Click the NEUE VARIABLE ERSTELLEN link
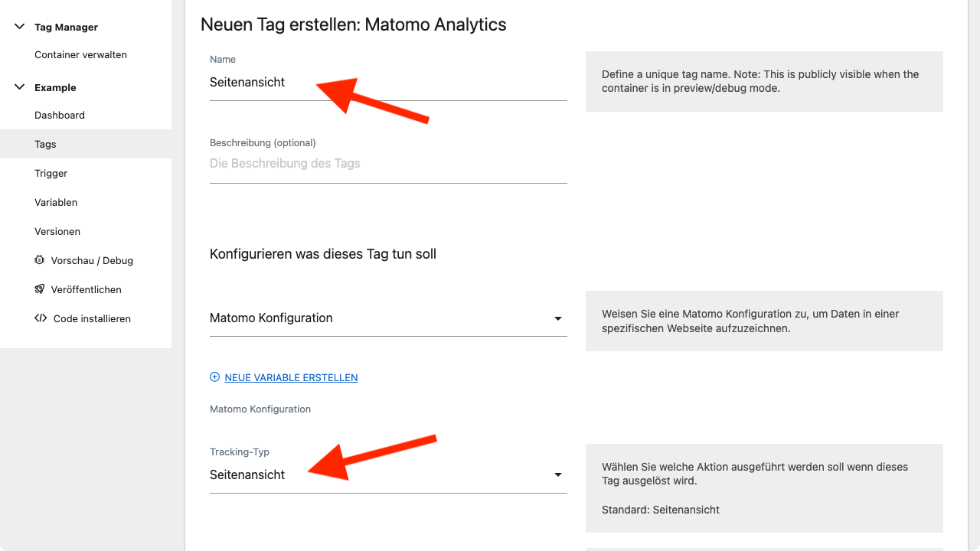980x551 pixels. tap(291, 377)
